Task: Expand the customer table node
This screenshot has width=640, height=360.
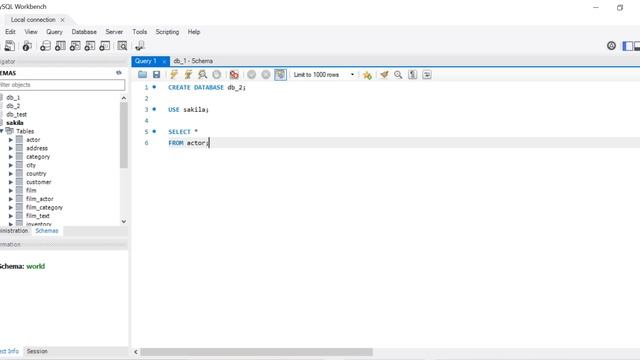Action: pyautogui.click(x=11, y=182)
